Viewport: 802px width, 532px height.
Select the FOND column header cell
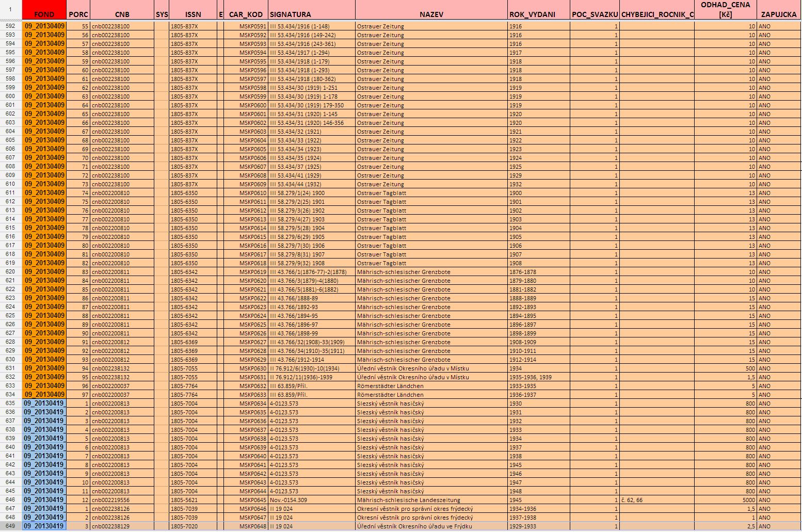pyautogui.click(x=44, y=10)
